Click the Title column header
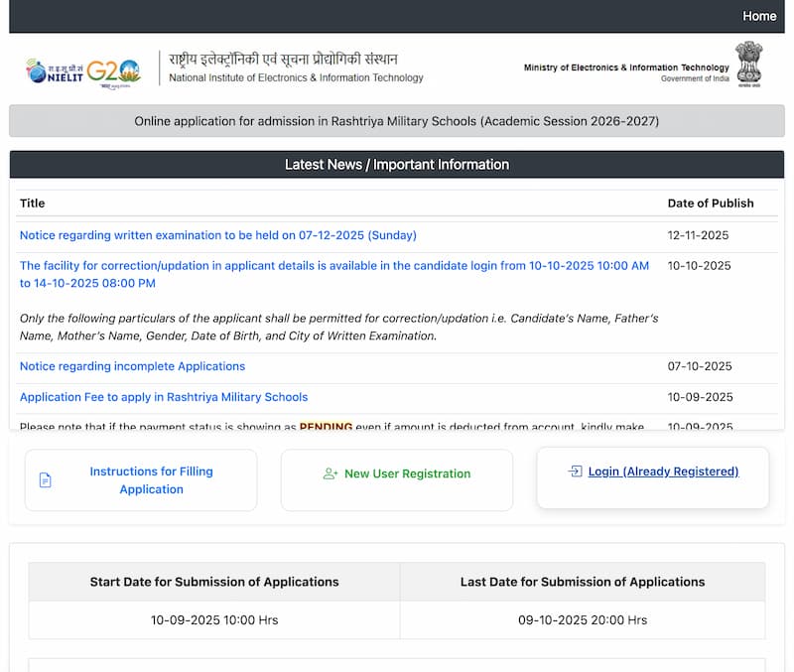 pyautogui.click(x=33, y=203)
